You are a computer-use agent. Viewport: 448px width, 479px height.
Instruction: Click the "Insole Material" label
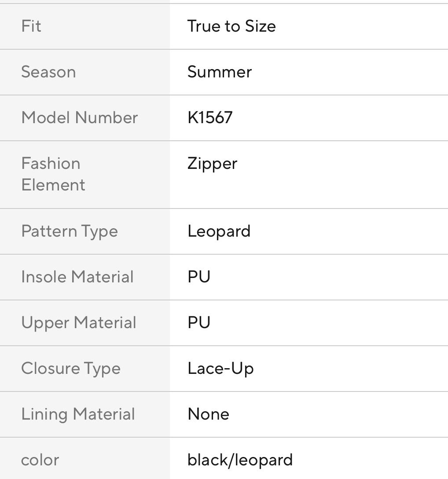pos(77,277)
